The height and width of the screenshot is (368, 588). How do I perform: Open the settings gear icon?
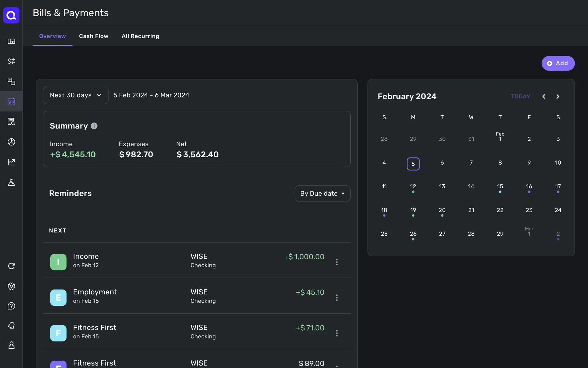[x=11, y=286]
